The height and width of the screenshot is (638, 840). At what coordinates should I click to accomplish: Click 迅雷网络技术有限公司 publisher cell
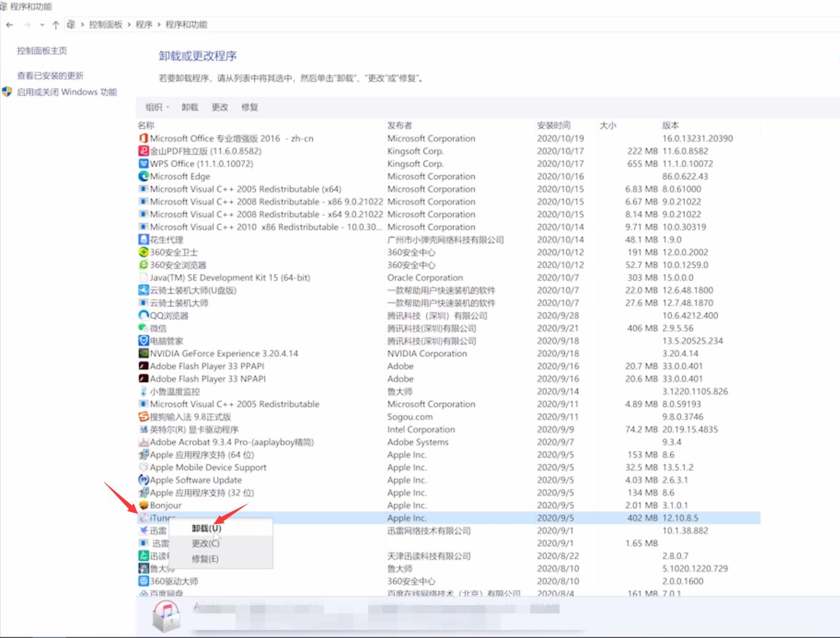tap(429, 531)
